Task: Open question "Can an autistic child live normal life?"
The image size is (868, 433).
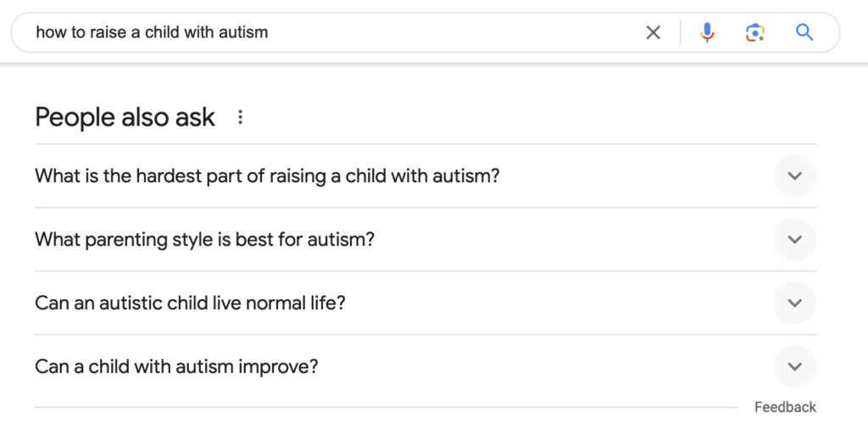Action: 426,303
